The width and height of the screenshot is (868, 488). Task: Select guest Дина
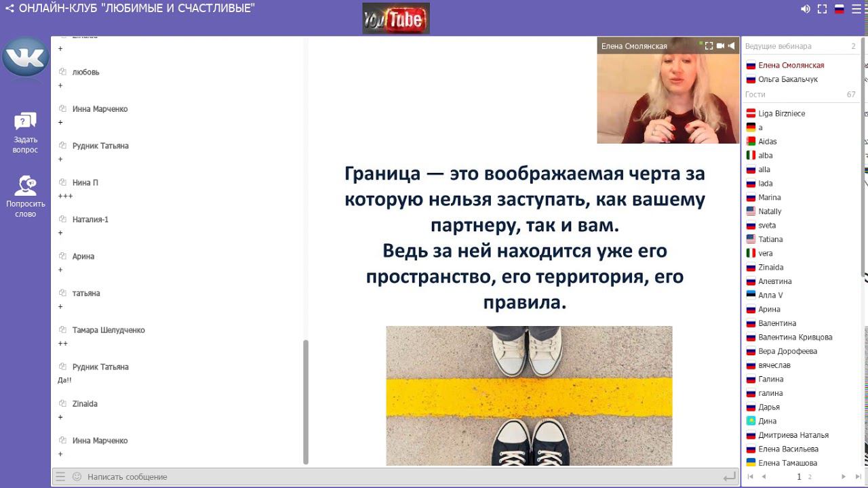(x=768, y=421)
